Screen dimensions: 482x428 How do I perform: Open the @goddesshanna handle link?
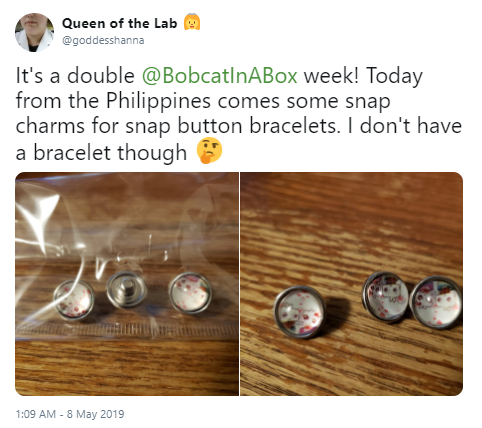click(103, 40)
